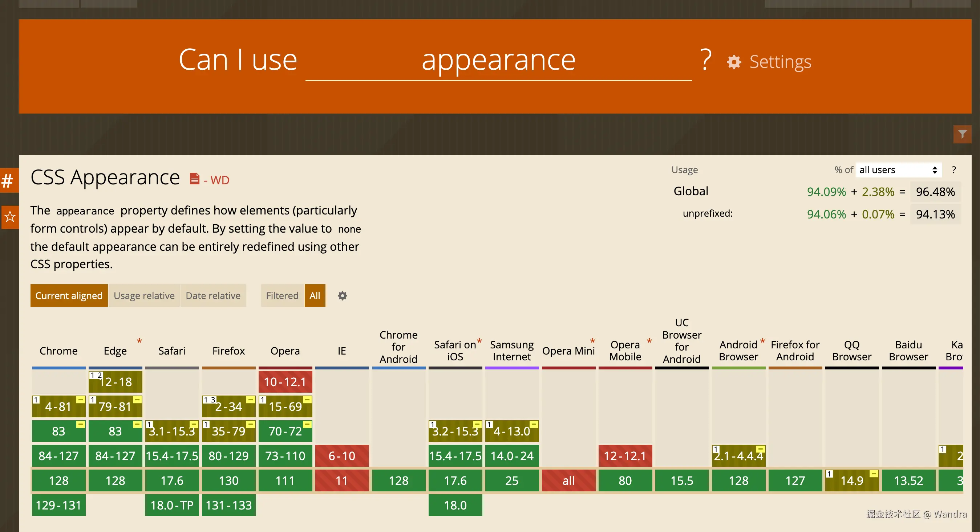Click the hash permalink icon
Screen dimensions: 980x532
(8, 180)
